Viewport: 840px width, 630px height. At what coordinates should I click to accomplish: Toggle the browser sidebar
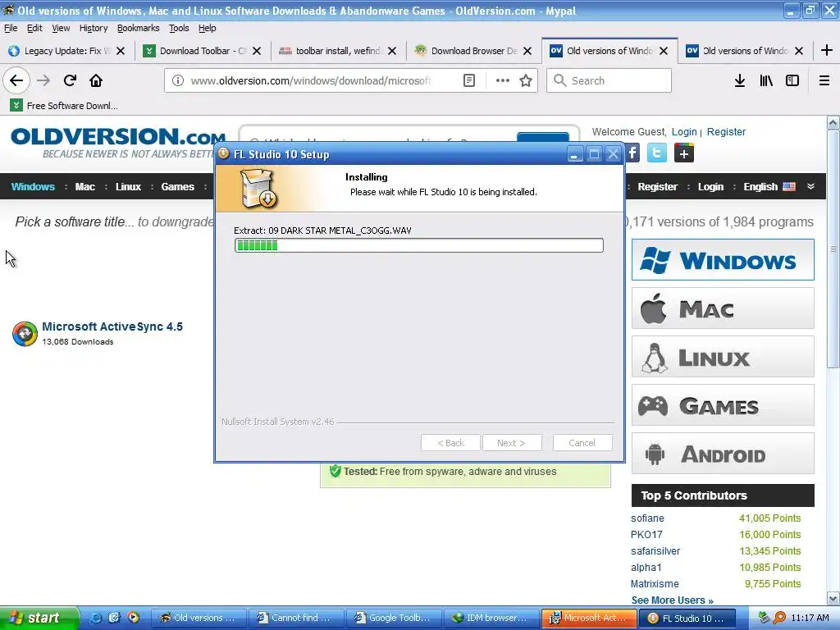tap(792, 80)
